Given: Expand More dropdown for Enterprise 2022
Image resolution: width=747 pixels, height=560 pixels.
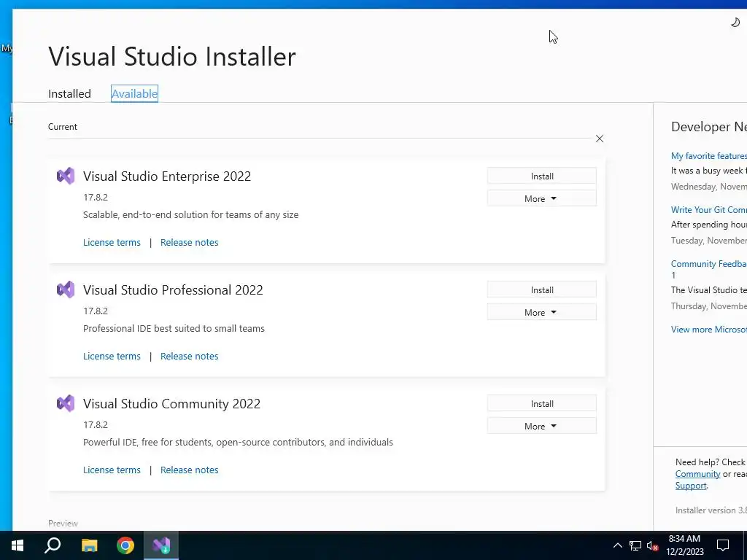Looking at the screenshot, I should tap(542, 198).
